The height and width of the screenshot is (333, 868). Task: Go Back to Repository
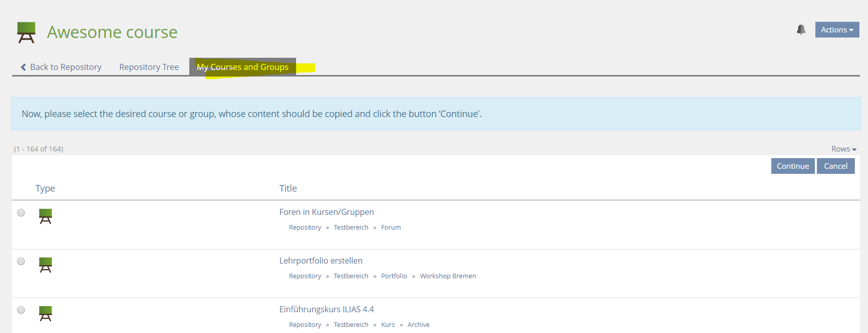click(61, 67)
